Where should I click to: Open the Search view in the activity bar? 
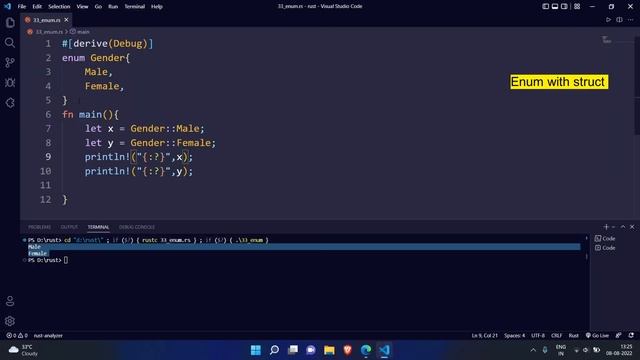point(10,42)
